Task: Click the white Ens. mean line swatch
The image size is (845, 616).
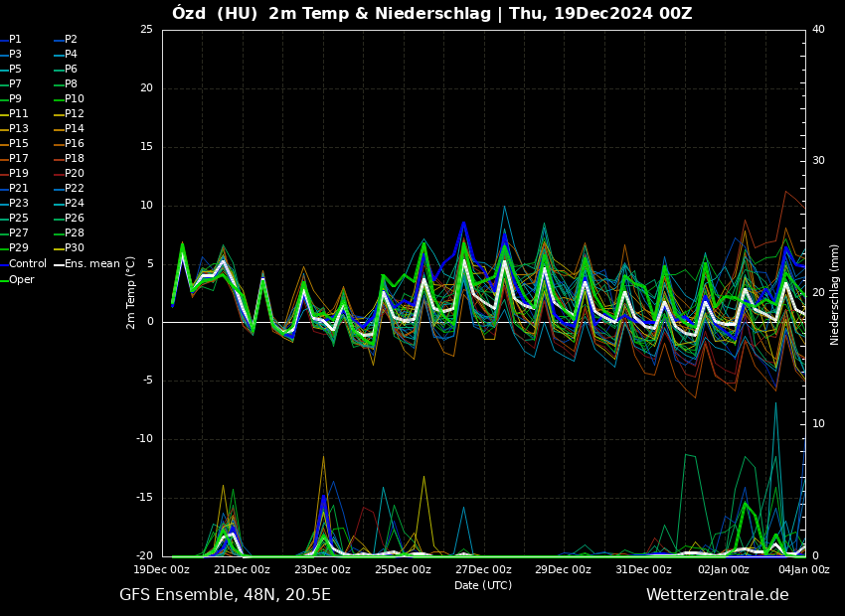Action: pos(59,264)
